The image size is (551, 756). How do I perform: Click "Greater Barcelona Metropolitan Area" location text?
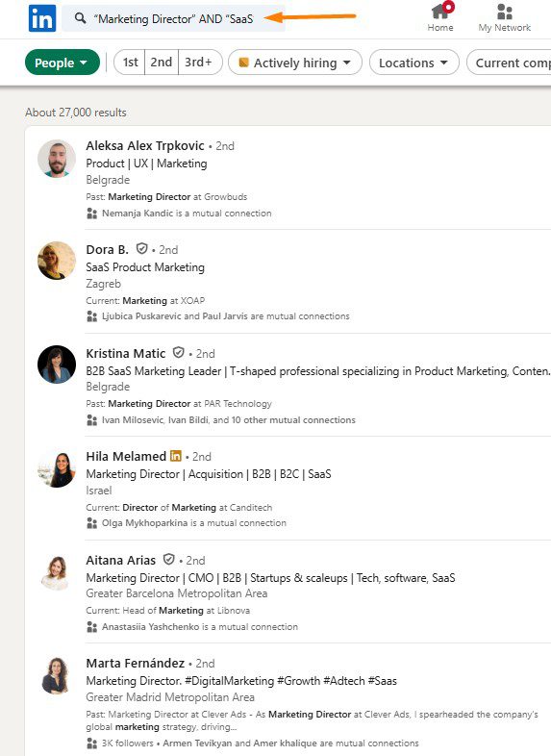[x=176, y=593]
